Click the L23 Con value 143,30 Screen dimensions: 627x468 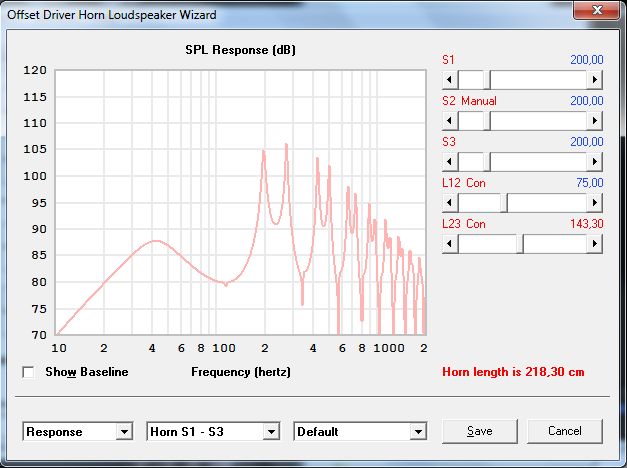pyautogui.click(x=587, y=224)
